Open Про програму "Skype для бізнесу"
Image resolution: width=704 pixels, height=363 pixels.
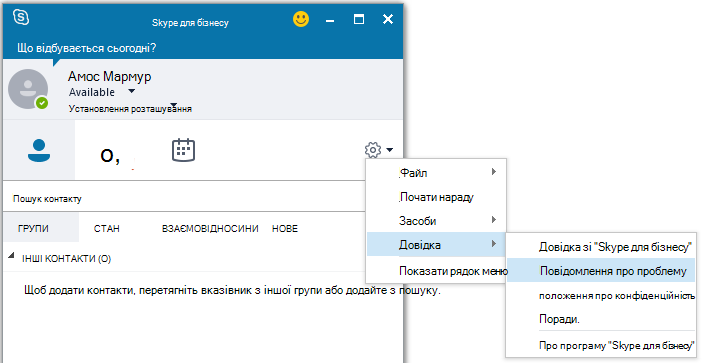(x=601, y=345)
